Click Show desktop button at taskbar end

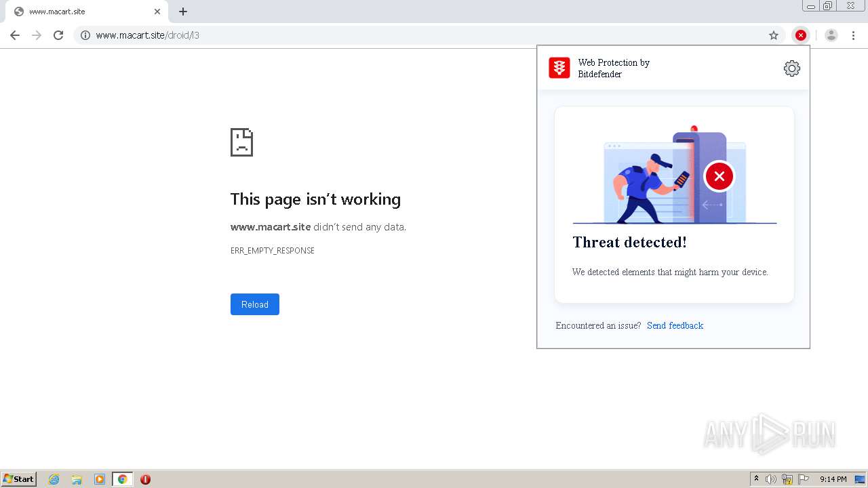pos(861,479)
